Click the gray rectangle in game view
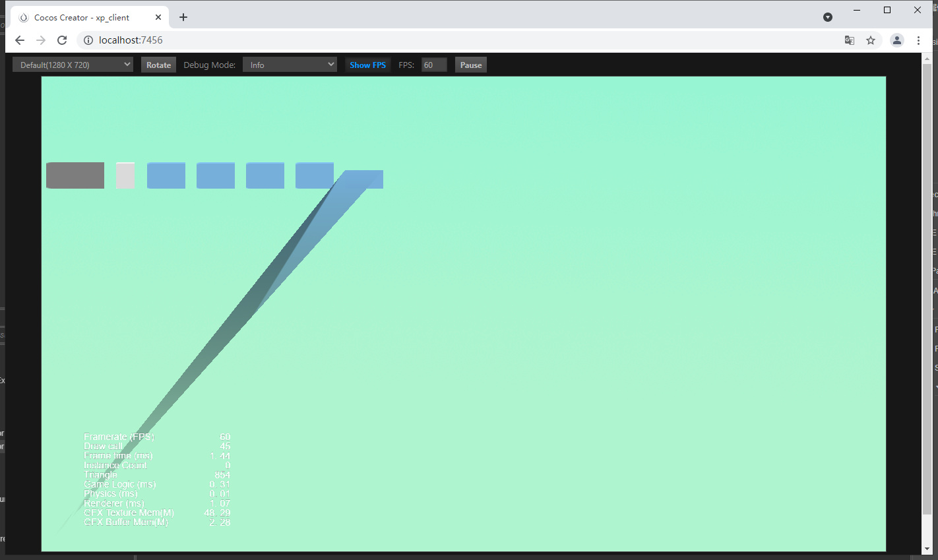 click(x=75, y=175)
